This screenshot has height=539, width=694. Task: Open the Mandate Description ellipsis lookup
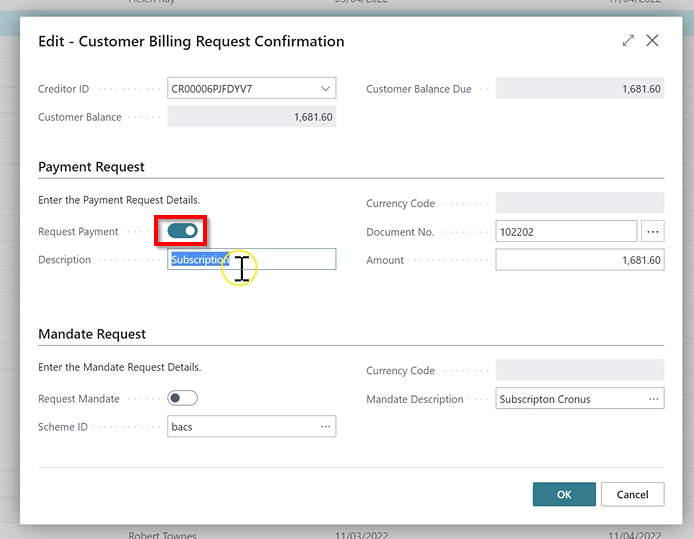[653, 399]
